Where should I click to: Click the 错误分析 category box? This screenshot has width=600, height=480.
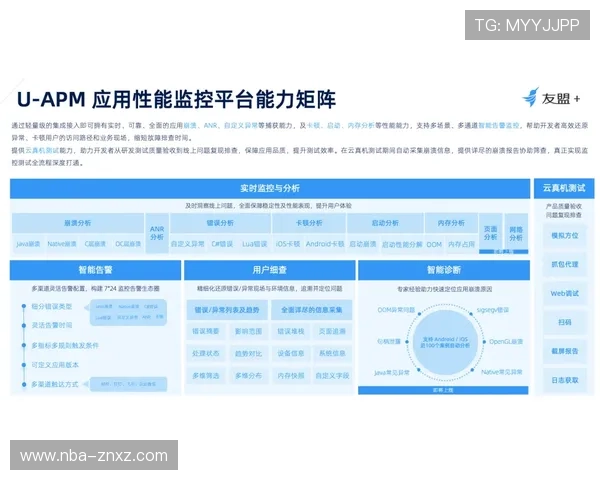pos(220,223)
